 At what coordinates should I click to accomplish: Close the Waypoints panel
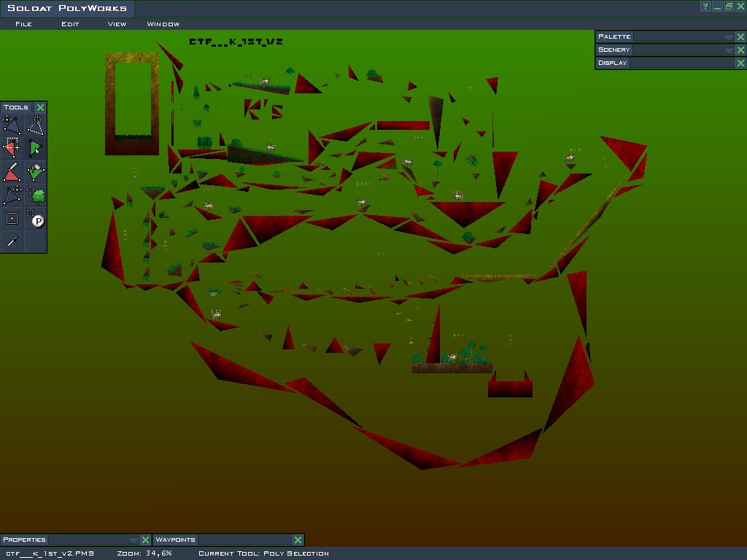tap(298, 540)
